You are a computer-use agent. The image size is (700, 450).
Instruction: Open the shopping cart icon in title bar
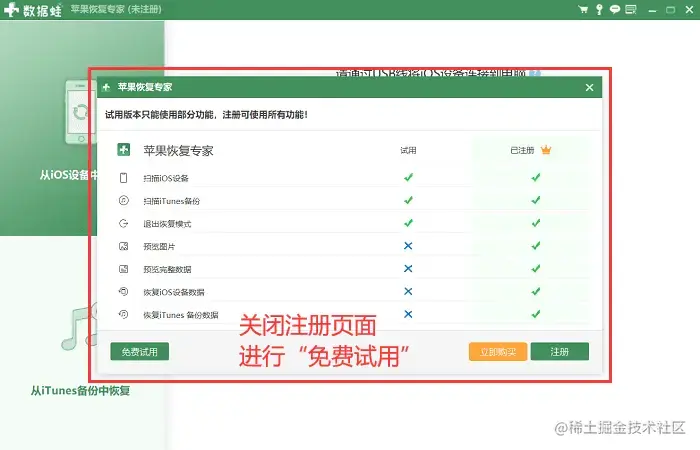(x=583, y=9)
